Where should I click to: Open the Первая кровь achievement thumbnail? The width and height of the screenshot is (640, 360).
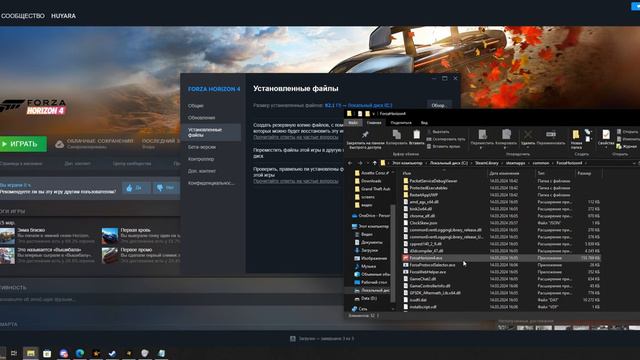coord(110,236)
